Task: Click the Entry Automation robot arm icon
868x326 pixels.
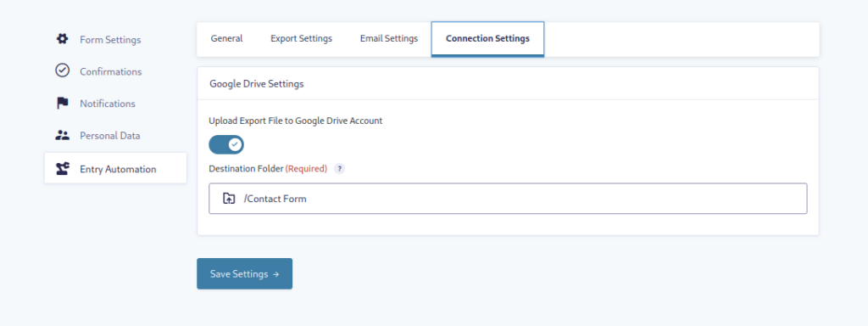Action: (x=62, y=169)
